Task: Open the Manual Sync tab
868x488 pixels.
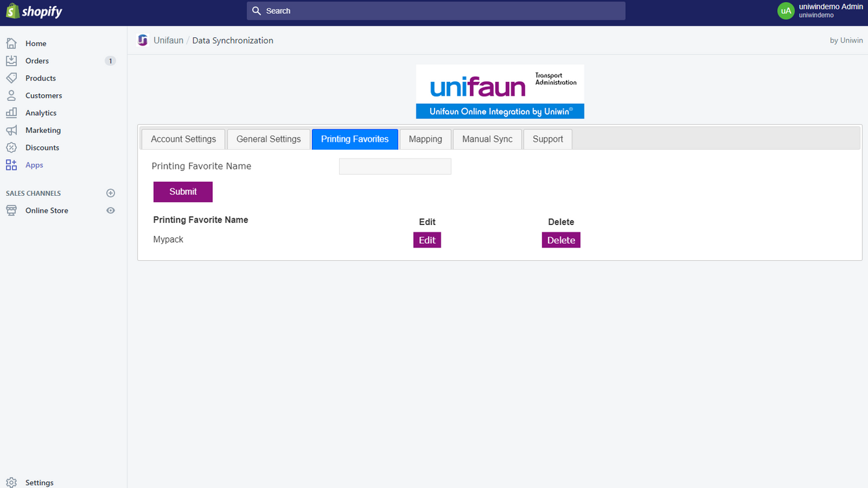Action: coord(487,139)
